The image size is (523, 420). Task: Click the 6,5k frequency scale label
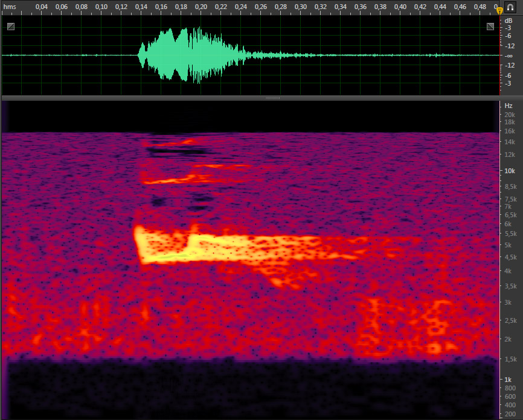click(x=511, y=215)
